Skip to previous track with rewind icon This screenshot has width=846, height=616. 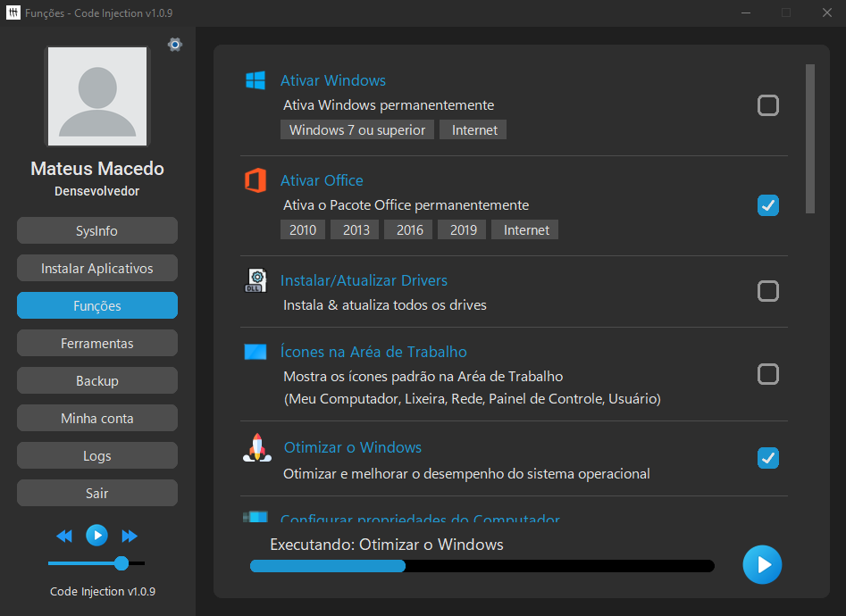64,536
